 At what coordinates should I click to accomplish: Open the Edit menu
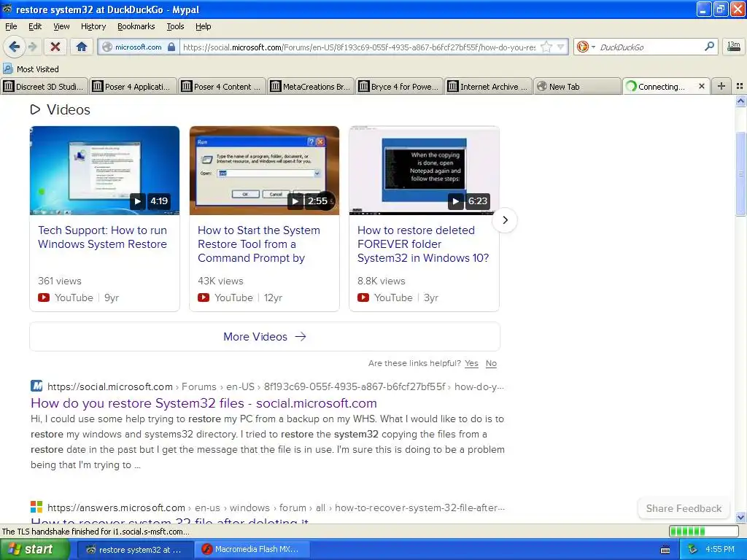coord(35,26)
